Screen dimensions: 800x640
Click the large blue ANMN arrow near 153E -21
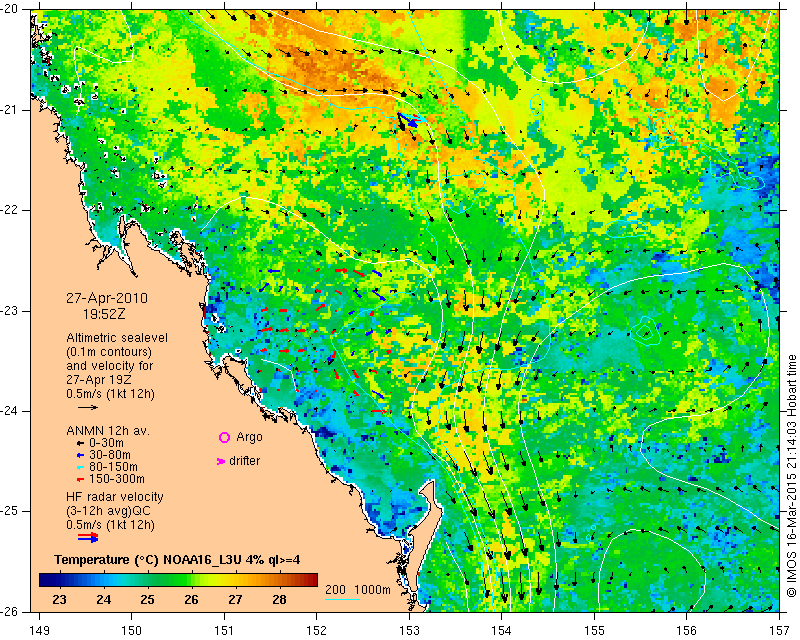pos(407,121)
